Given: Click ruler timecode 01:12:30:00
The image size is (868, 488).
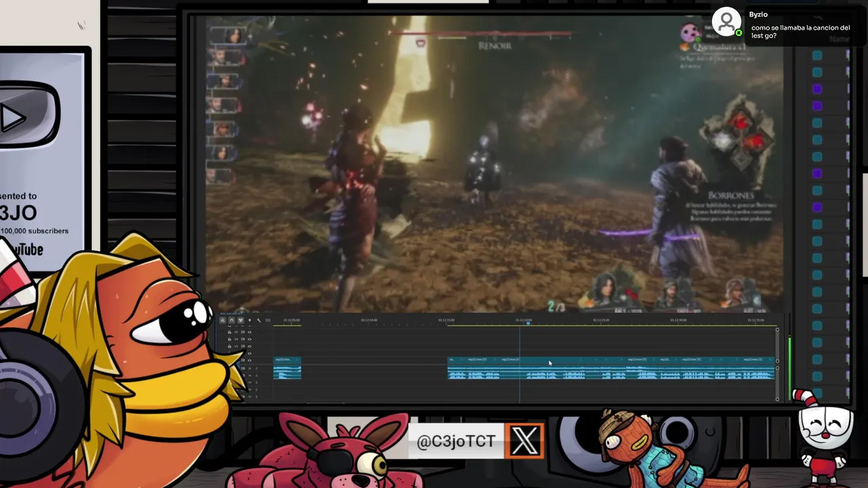Looking at the screenshot, I should pyautogui.click(x=678, y=320).
